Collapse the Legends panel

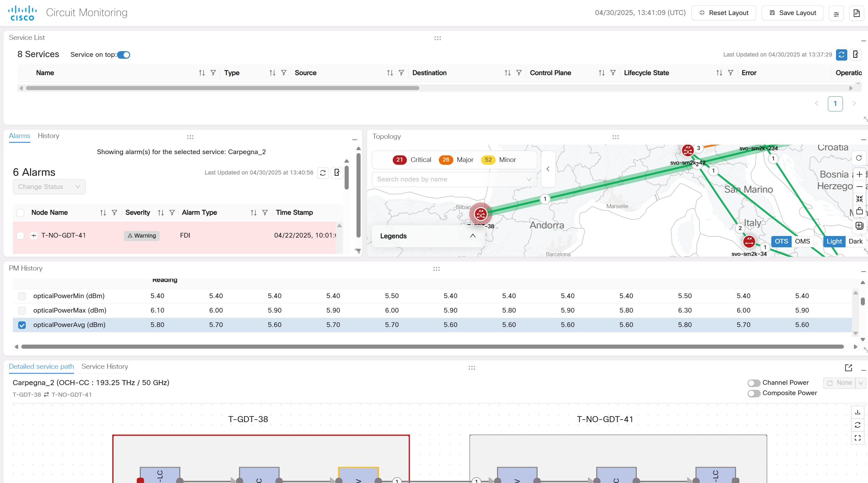click(473, 236)
